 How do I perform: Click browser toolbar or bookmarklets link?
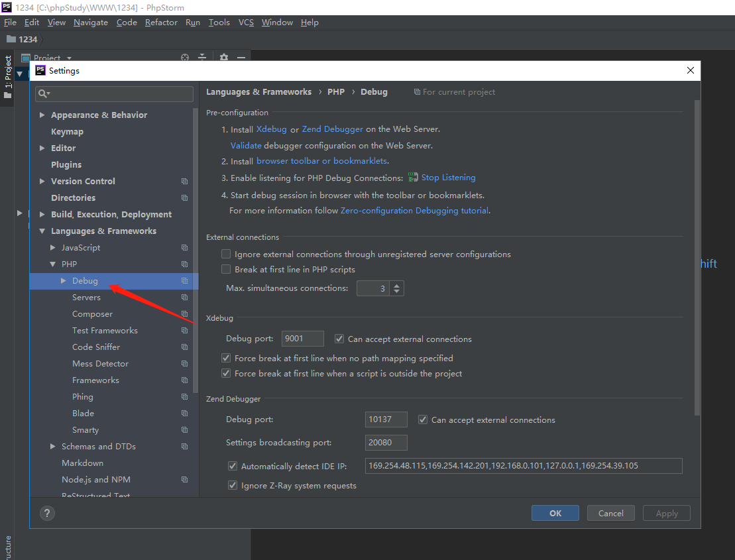[321, 161]
